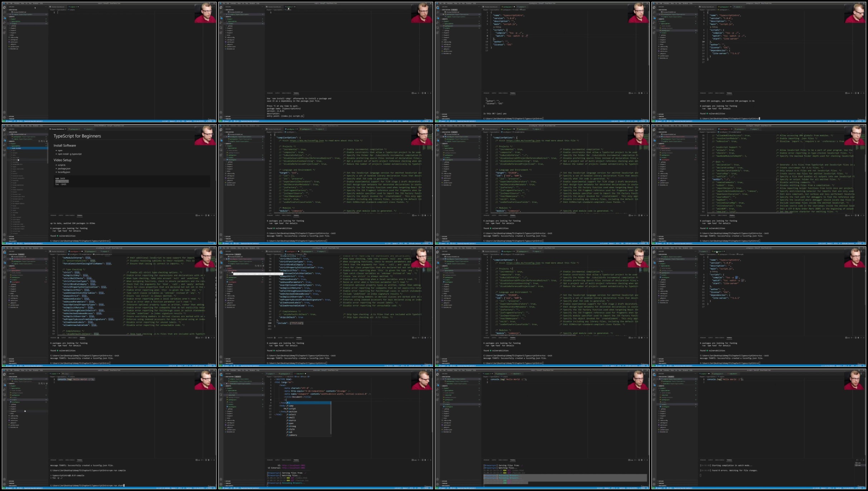Open the frame showing the TypeScript for Beginners preview
Viewport: 868px width, 491px height.
109,184
